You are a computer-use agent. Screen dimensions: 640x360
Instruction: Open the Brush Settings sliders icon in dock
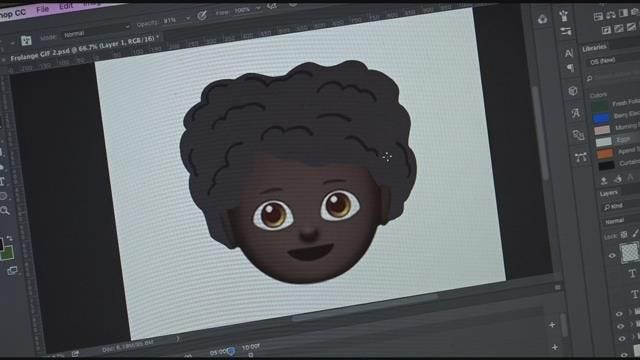pyautogui.click(x=566, y=31)
